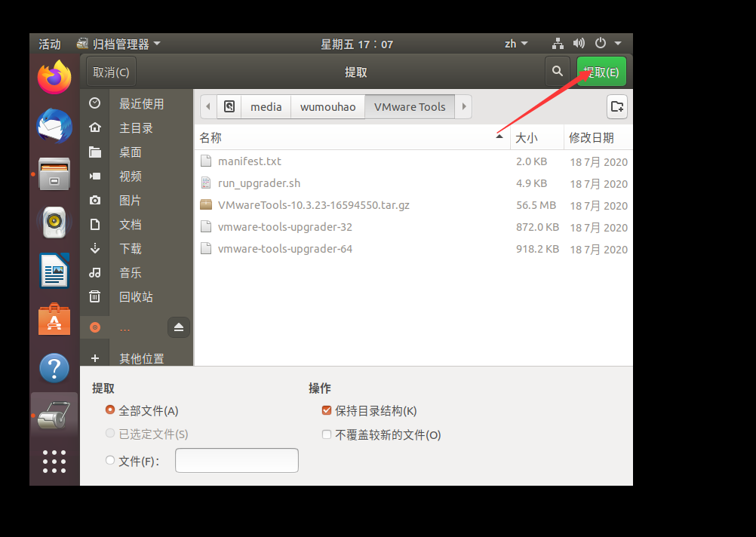Open Other Locations (其他位置)
This screenshot has width=756, height=537.
(137, 358)
